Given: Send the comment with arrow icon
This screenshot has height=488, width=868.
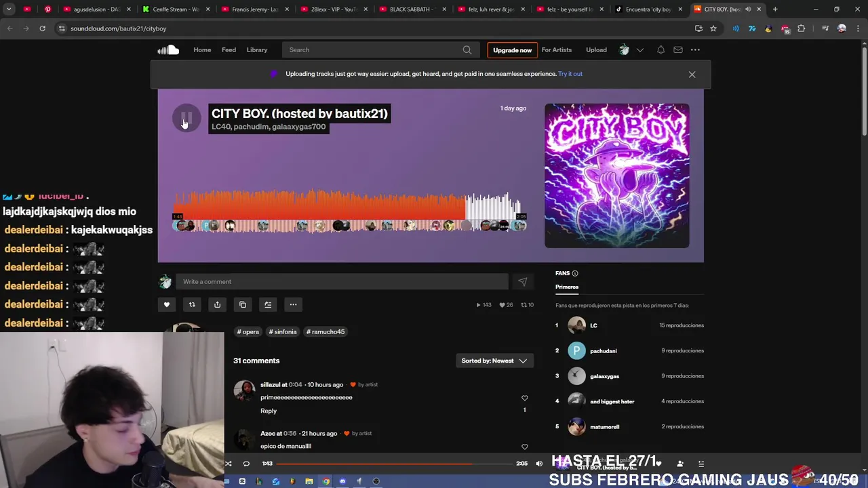Looking at the screenshot, I should pyautogui.click(x=522, y=282).
